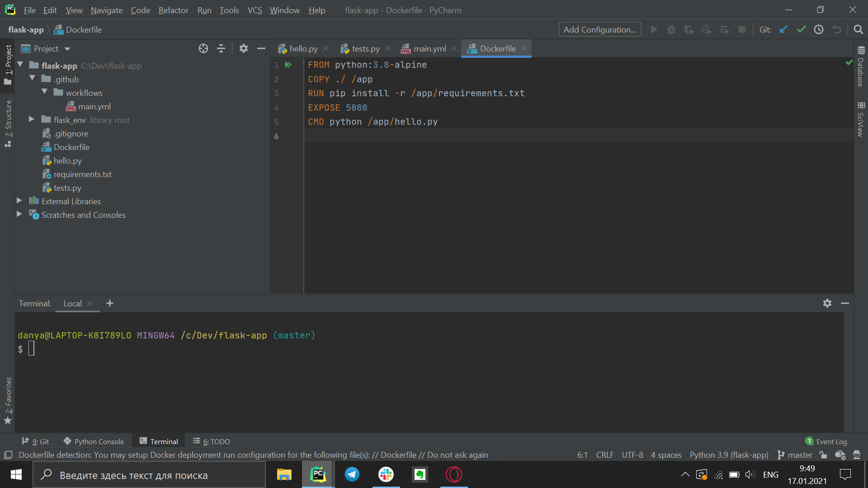Open Project panel settings gear
The image size is (868, 488).
coord(244,48)
